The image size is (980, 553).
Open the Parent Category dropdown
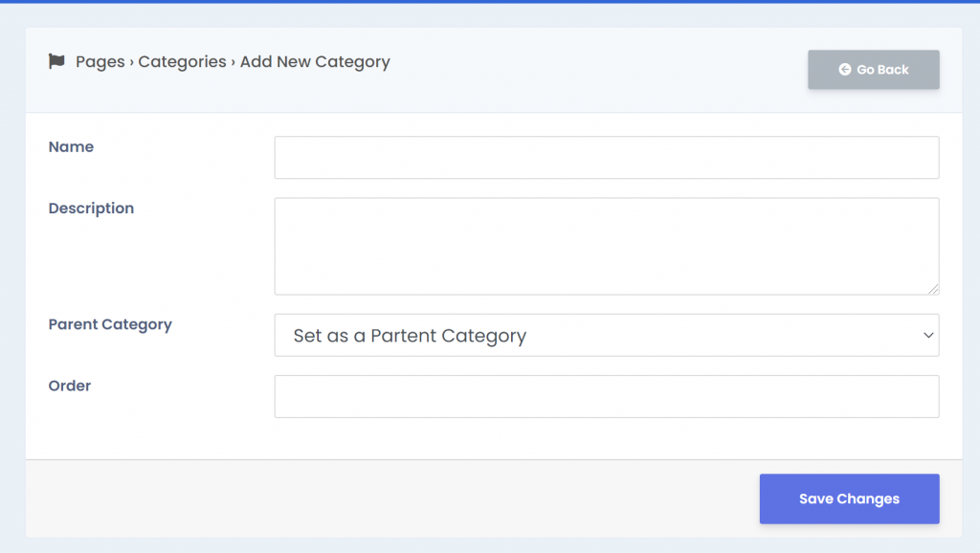tap(606, 335)
